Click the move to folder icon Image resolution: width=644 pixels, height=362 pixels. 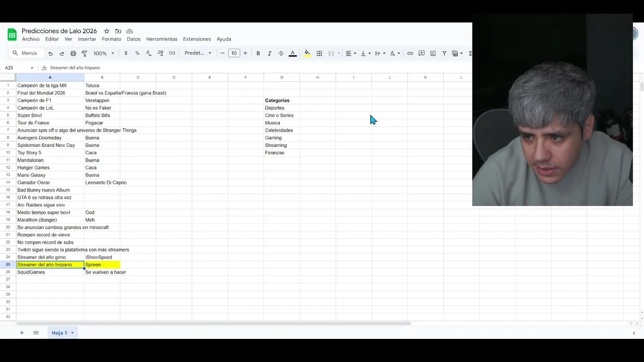(118, 31)
